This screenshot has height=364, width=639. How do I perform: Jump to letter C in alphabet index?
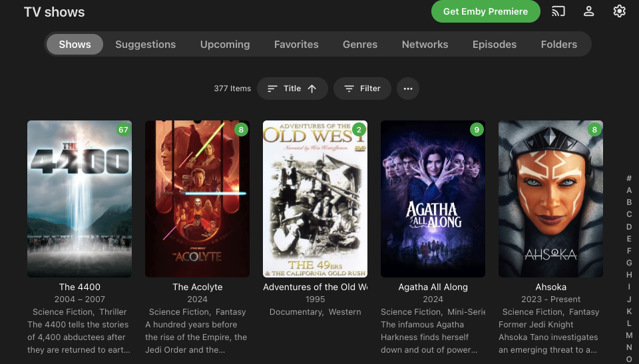[629, 214]
